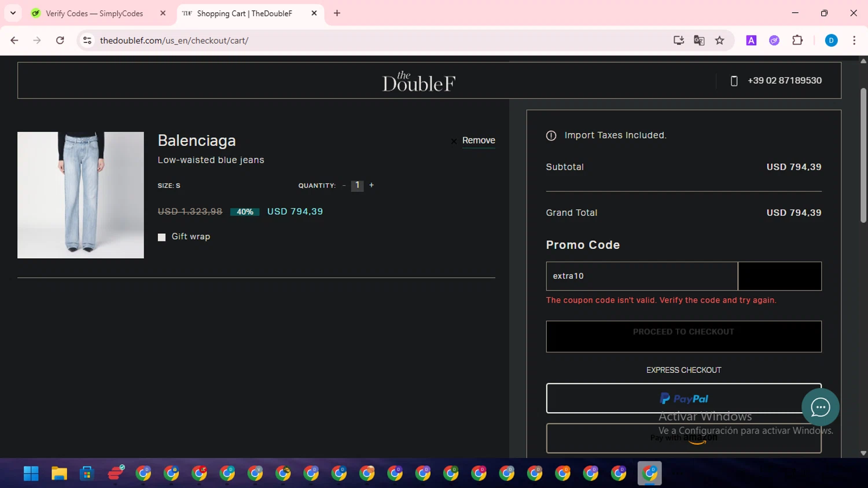The width and height of the screenshot is (868, 488).
Task: Click Low-waisted blue jeans description
Action: click(x=211, y=160)
